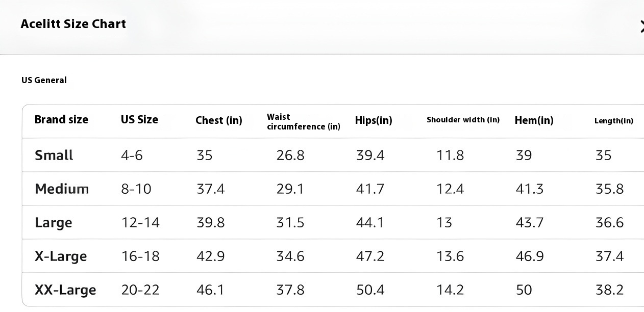Click the 50.4 hips measurement cell
Screen dimensions: 644x312
[370, 290]
